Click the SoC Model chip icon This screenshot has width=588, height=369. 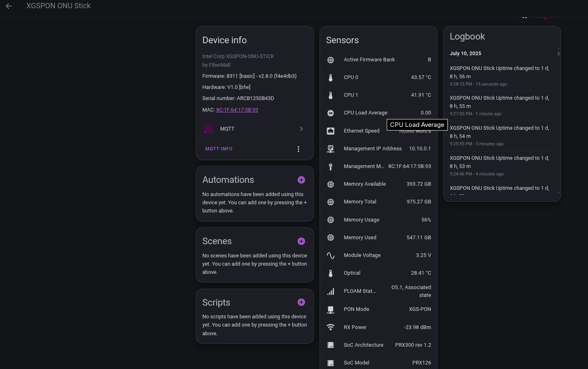331,363
